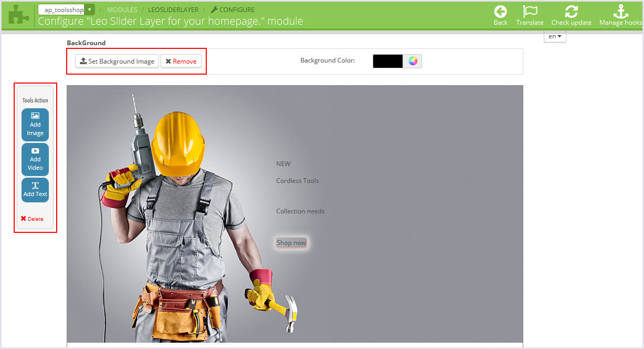Screen dimensions: 644x349
Task: Click Add Image tool button
Action: [x=35, y=125]
